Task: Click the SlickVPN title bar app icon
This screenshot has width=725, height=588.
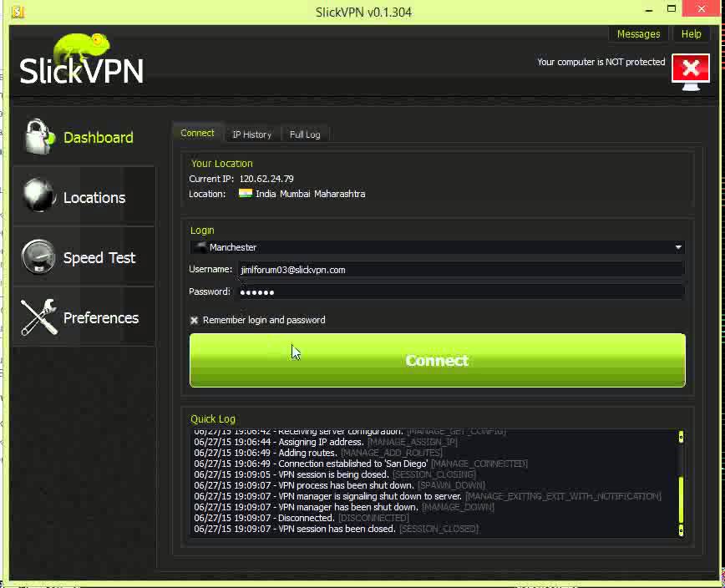Action: coord(18,12)
